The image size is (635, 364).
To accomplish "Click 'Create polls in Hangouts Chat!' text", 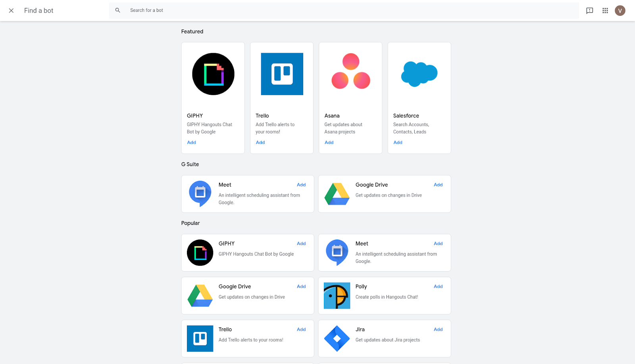I will pos(387,297).
